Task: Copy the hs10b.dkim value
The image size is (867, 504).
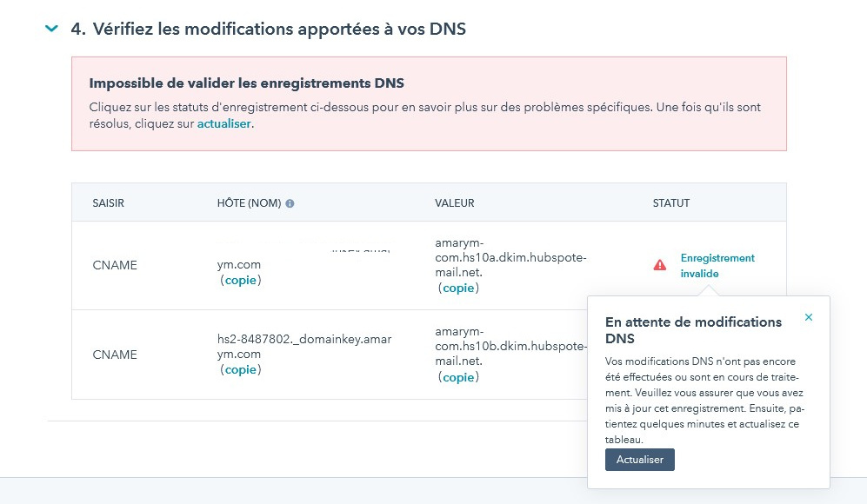Action: [458, 377]
